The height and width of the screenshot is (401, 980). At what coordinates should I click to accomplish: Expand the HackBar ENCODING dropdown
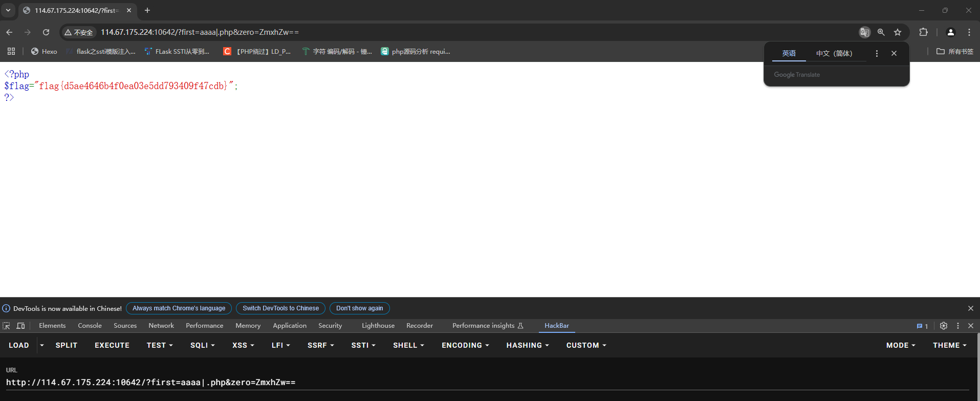pyautogui.click(x=465, y=345)
